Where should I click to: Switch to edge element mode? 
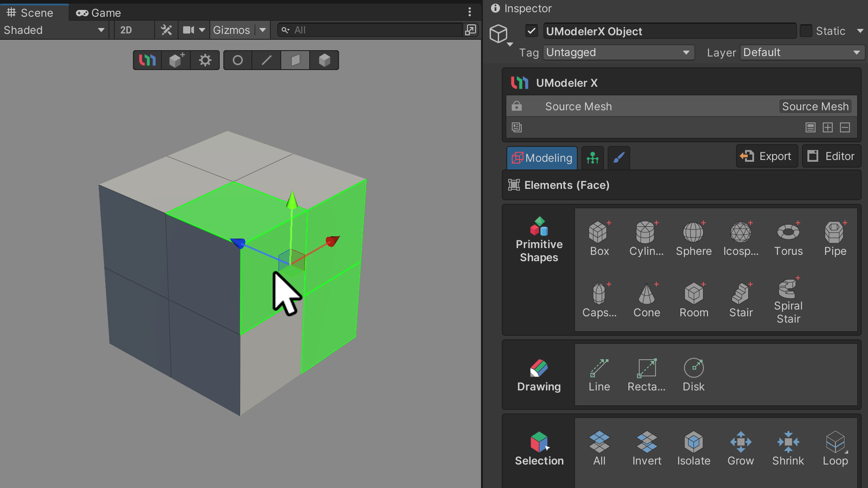[x=267, y=60]
